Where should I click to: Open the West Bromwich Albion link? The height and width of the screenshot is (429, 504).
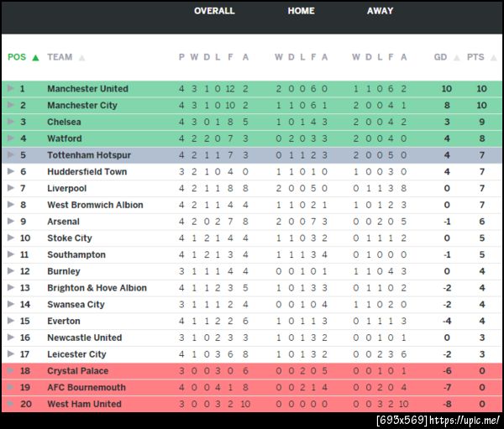coord(95,205)
